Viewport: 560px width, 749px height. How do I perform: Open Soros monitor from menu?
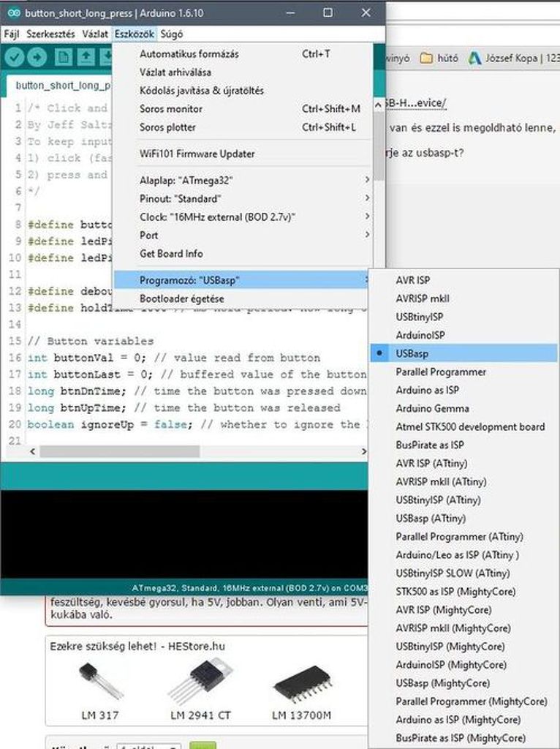tap(243, 109)
